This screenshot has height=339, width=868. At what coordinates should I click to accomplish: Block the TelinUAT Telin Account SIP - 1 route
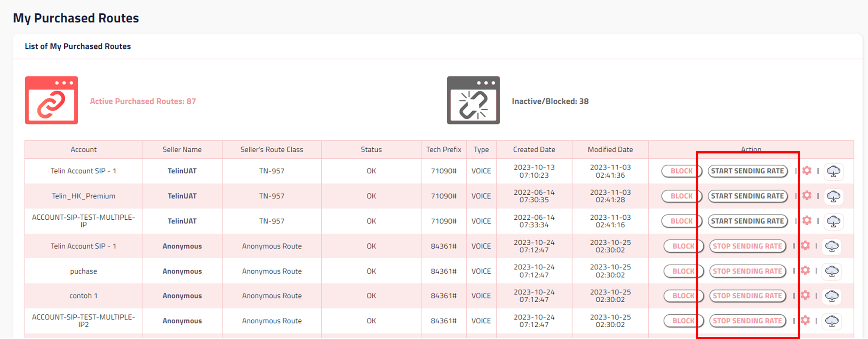tap(682, 171)
